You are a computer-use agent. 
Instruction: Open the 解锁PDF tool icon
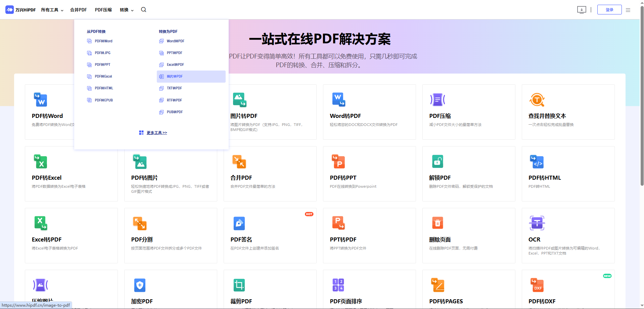pos(438,162)
